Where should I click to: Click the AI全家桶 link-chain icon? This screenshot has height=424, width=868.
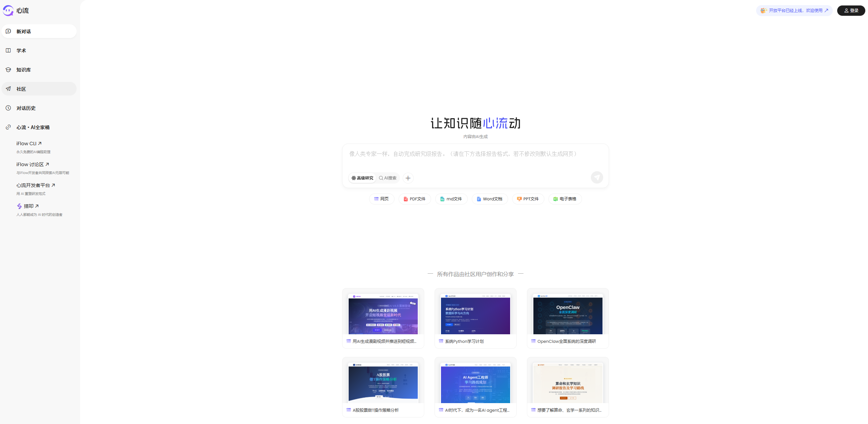coord(8,127)
